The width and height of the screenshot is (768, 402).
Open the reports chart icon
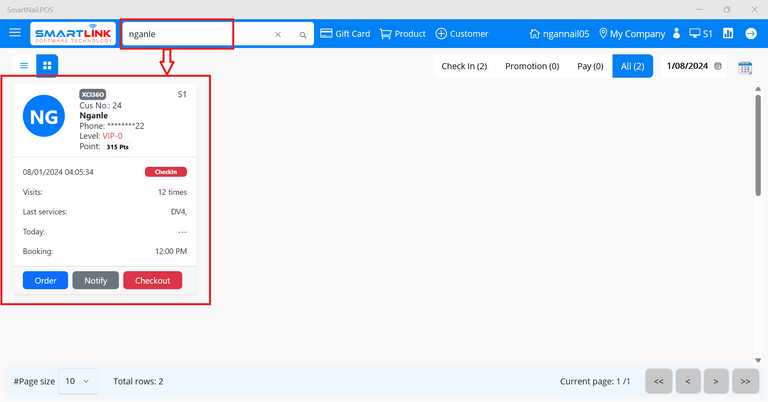click(x=728, y=33)
